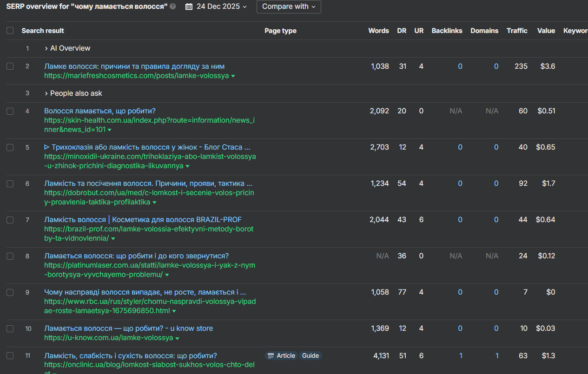Check the box for result 10 u know store
588x374 pixels.
(10, 328)
